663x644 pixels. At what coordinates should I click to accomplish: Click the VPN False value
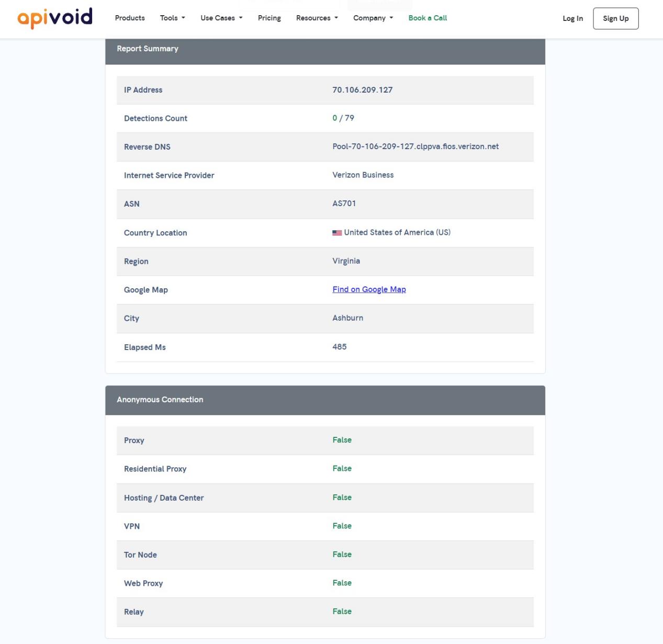point(342,526)
